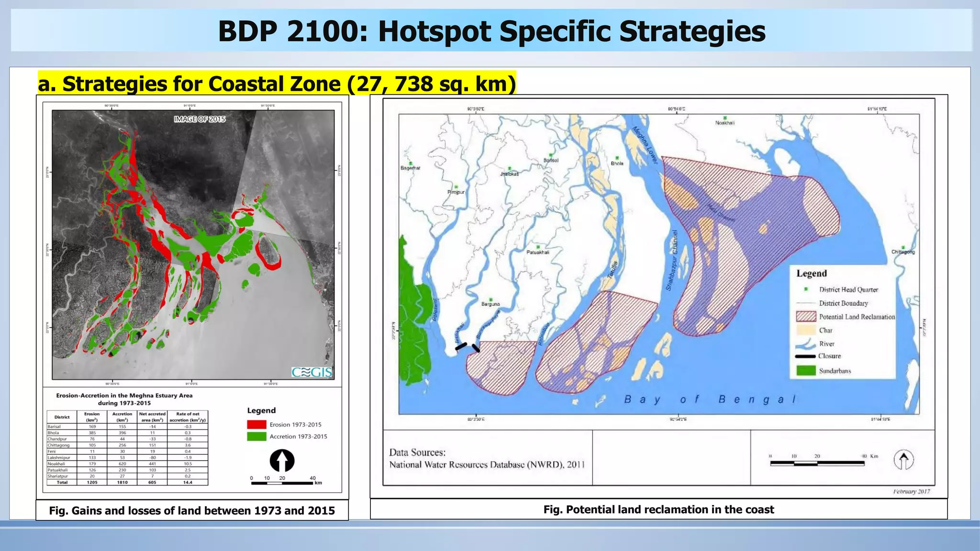
Task: Click the hatched Potential Land Reclamation legend swatch
Action: coord(806,317)
